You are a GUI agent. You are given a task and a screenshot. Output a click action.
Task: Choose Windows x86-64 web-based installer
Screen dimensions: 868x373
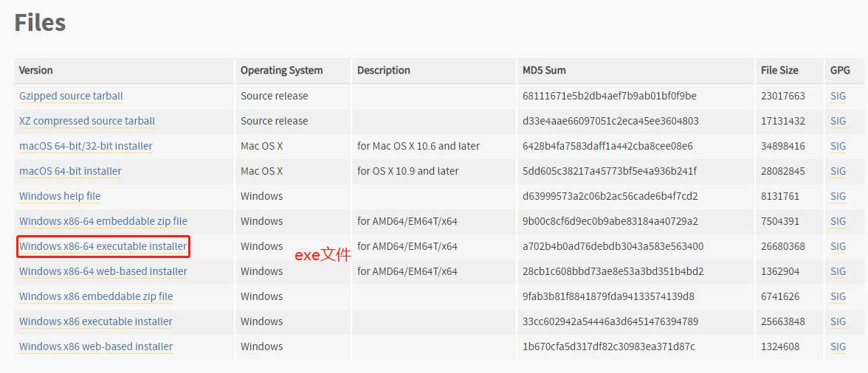pyautogui.click(x=103, y=271)
